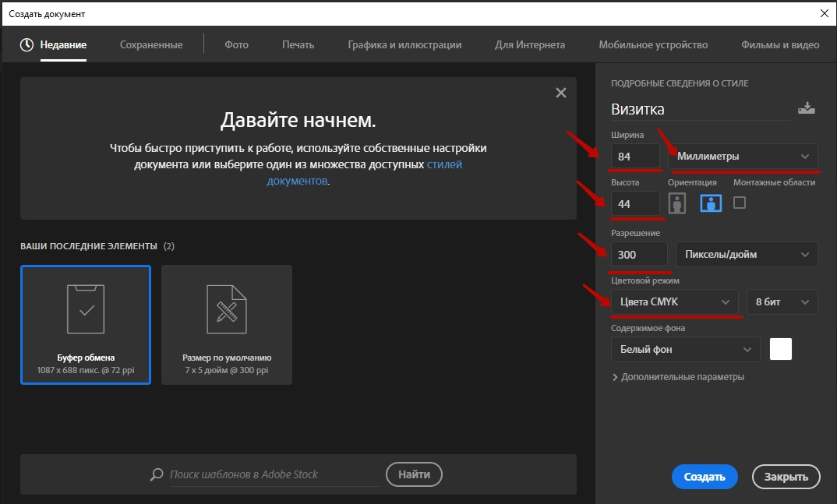Open the Пикселы/дюйм resolution units dropdown
This screenshot has width=837, height=504.
(746, 254)
